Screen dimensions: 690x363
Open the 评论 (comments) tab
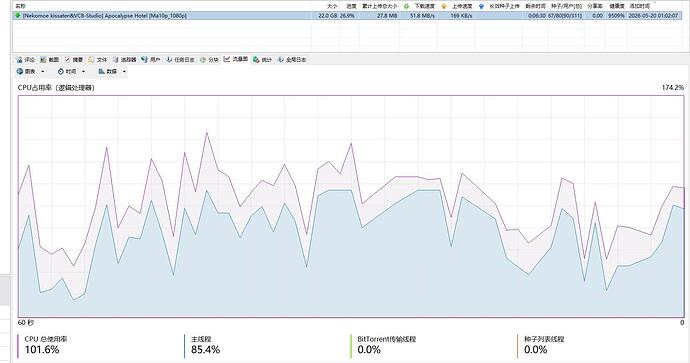pos(26,59)
